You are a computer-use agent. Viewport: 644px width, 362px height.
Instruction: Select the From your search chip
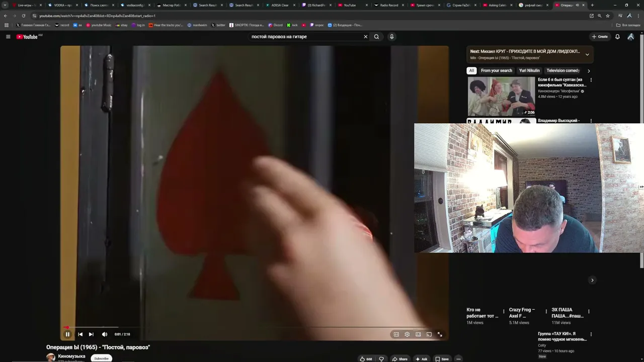coord(497,71)
